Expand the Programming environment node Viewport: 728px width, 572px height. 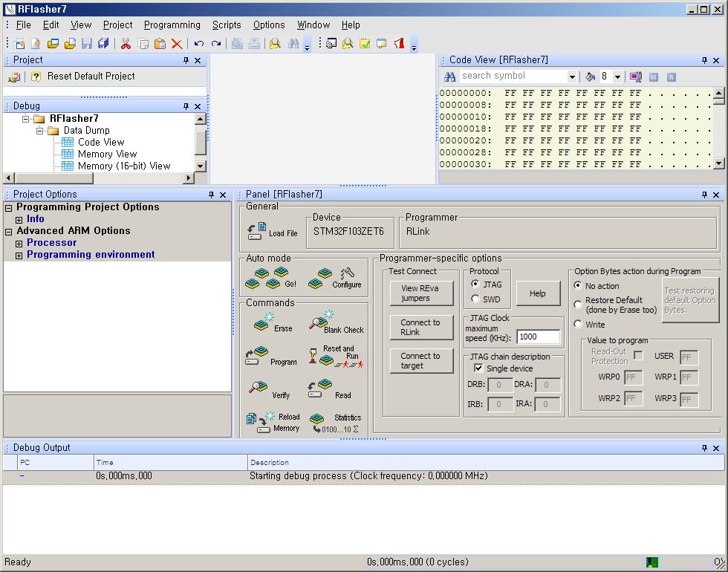(19, 256)
